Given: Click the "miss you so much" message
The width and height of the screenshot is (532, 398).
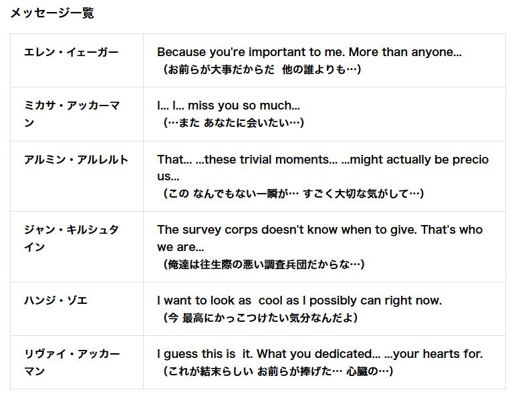Looking at the screenshot, I should 229,106.
